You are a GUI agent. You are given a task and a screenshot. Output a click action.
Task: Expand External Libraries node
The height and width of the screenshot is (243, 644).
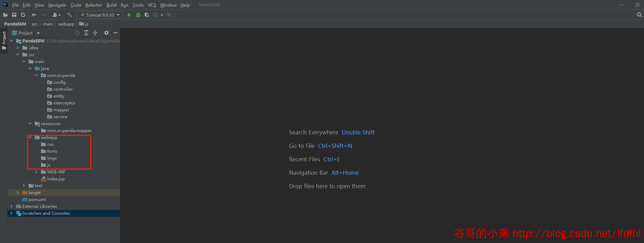(12, 206)
